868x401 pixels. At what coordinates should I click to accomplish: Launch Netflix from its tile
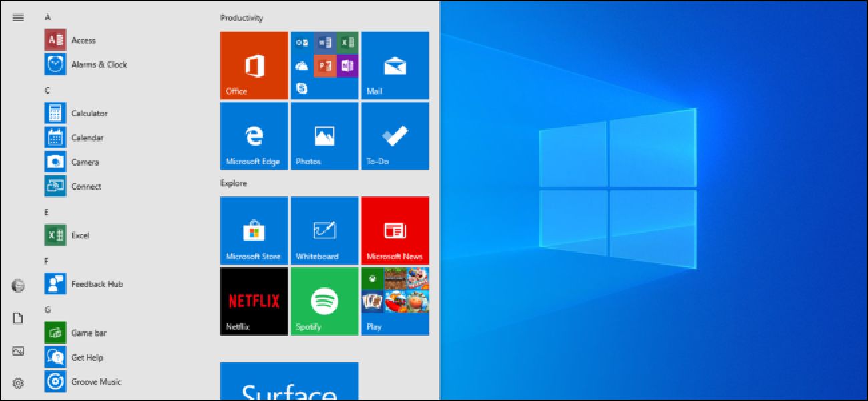tap(254, 301)
